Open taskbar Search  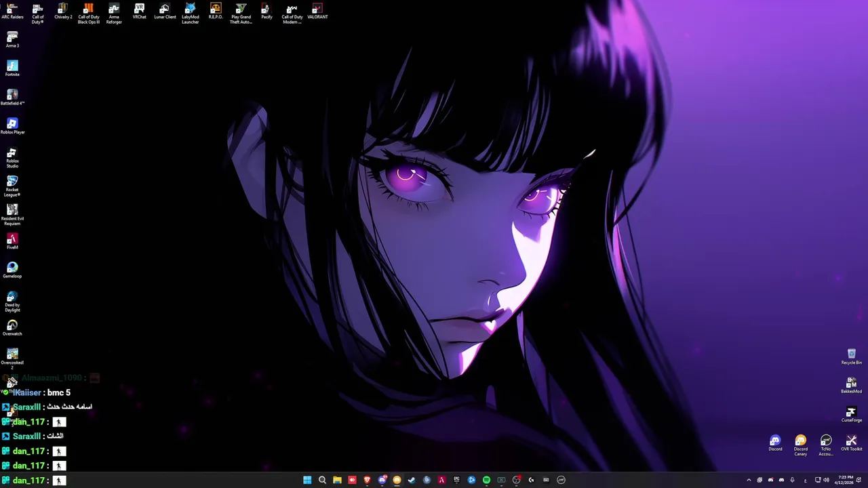(322, 480)
